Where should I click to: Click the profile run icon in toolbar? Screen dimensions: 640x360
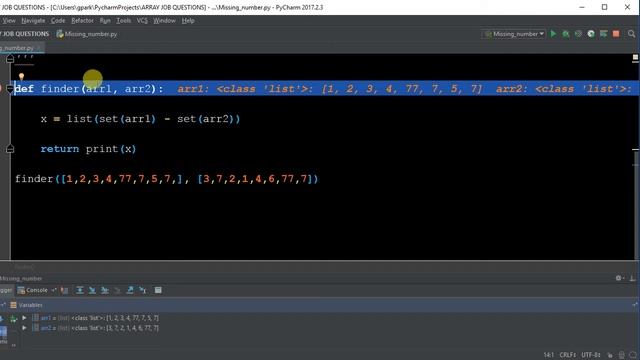[591, 34]
